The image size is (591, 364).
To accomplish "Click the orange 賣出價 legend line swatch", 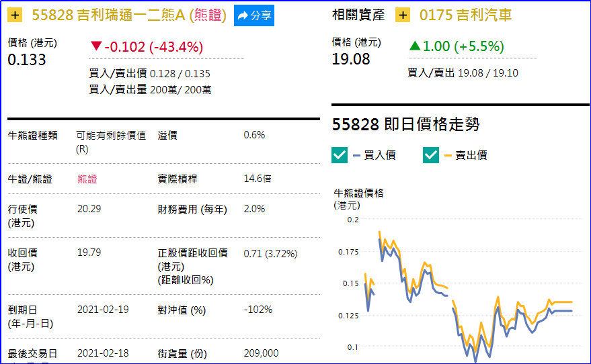I will [448, 155].
